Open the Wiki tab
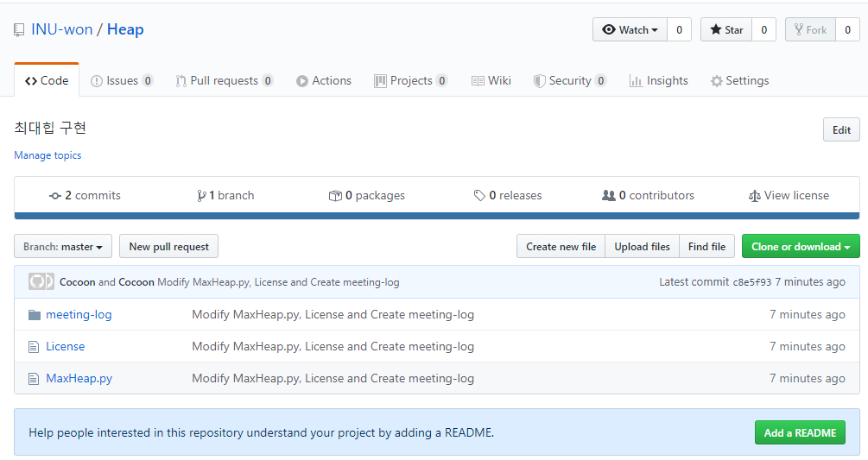This screenshot has width=868, height=460. [x=491, y=81]
